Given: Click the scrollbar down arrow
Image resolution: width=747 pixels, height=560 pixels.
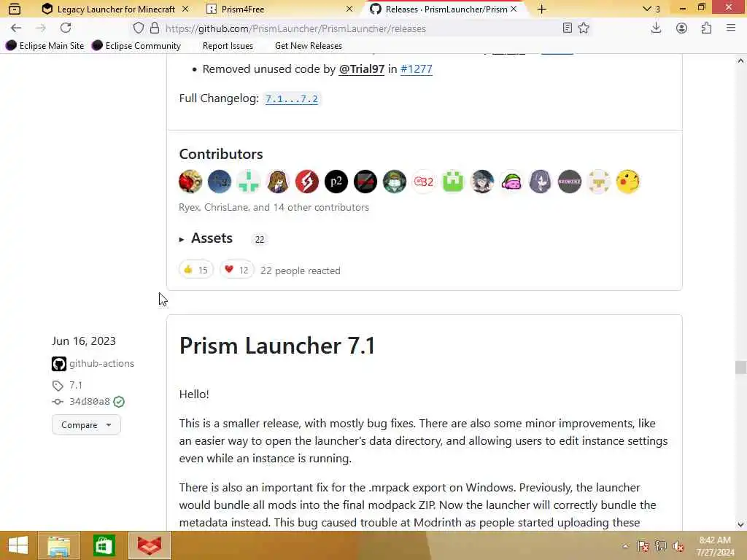Looking at the screenshot, I should pos(740,525).
